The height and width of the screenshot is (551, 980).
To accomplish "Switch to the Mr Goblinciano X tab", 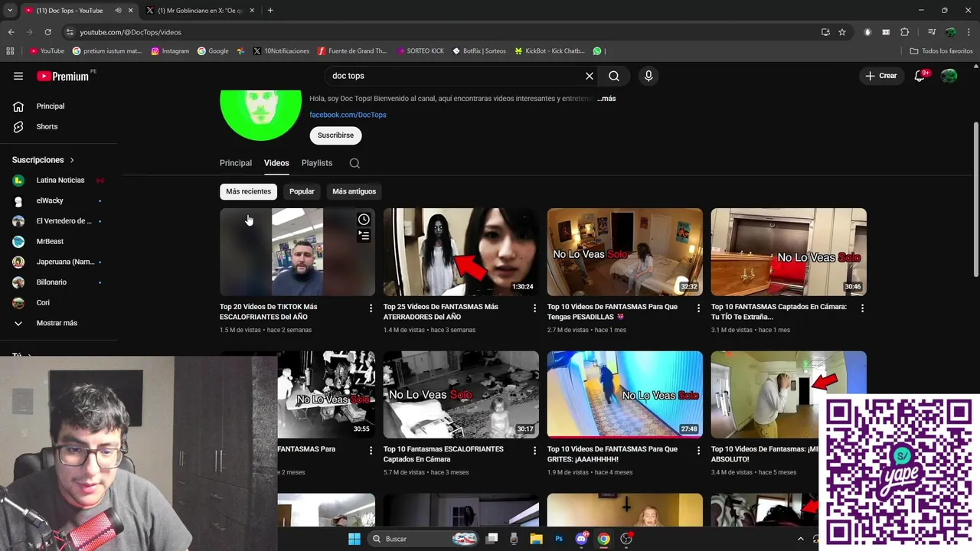I will pos(200,11).
